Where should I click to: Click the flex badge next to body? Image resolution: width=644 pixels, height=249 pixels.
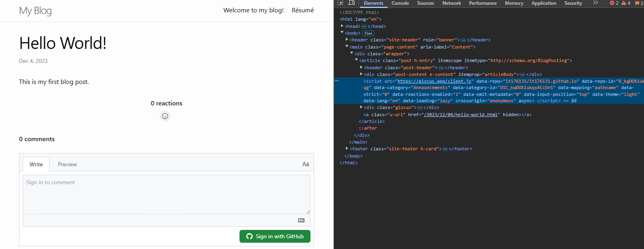tap(368, 33)
